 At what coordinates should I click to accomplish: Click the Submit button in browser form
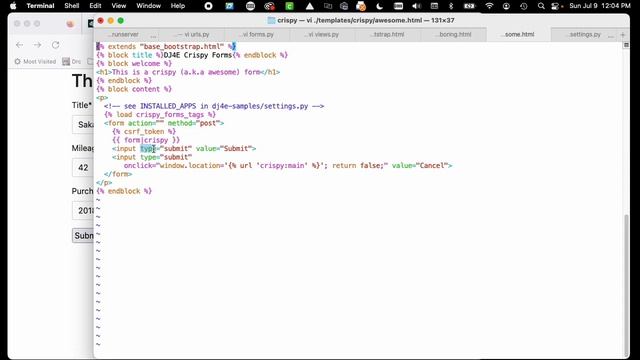coord(83,236)
